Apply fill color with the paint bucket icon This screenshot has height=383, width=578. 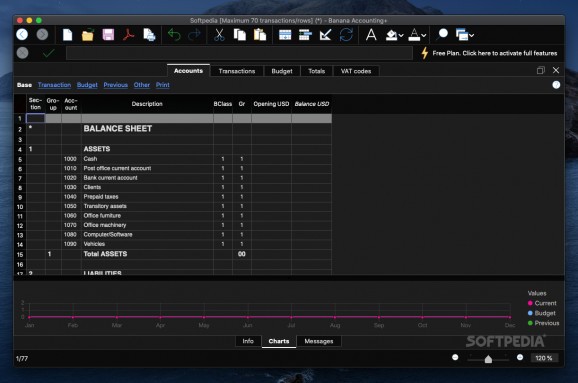tap(391, 35)
